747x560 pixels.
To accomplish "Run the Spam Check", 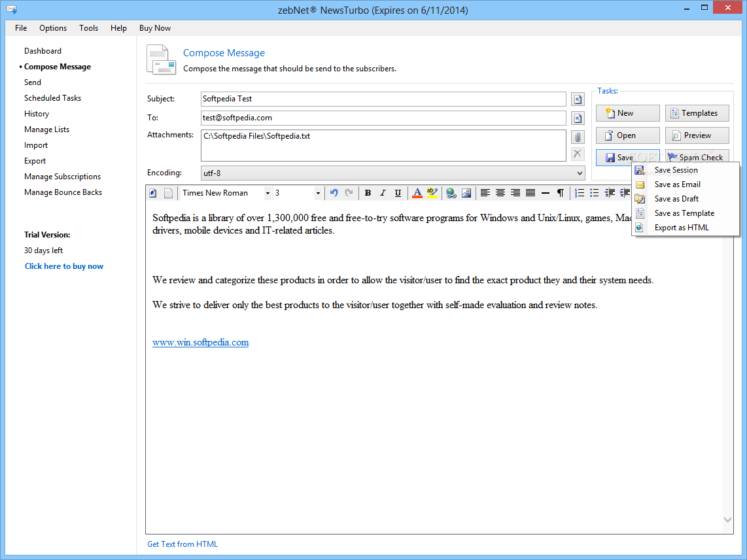I will pos(697,157).
